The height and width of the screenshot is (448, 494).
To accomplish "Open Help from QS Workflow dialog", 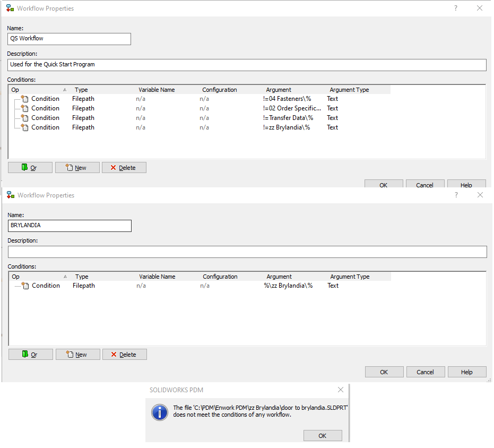I will click(466, 184).
